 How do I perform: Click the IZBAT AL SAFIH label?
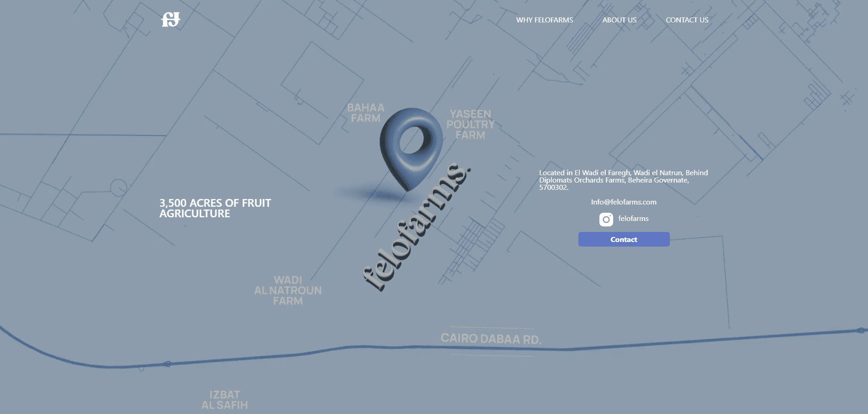[x=225, y=400]
